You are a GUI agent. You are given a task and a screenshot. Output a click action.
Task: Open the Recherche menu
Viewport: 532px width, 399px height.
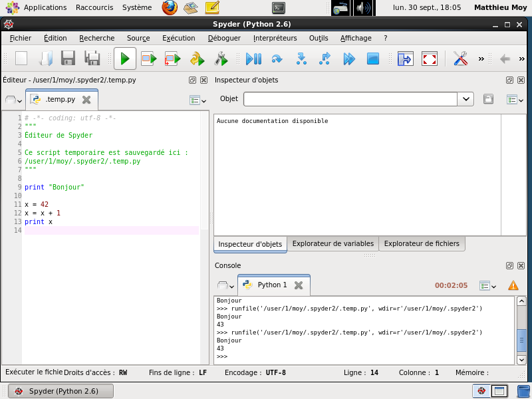(97, 38)
